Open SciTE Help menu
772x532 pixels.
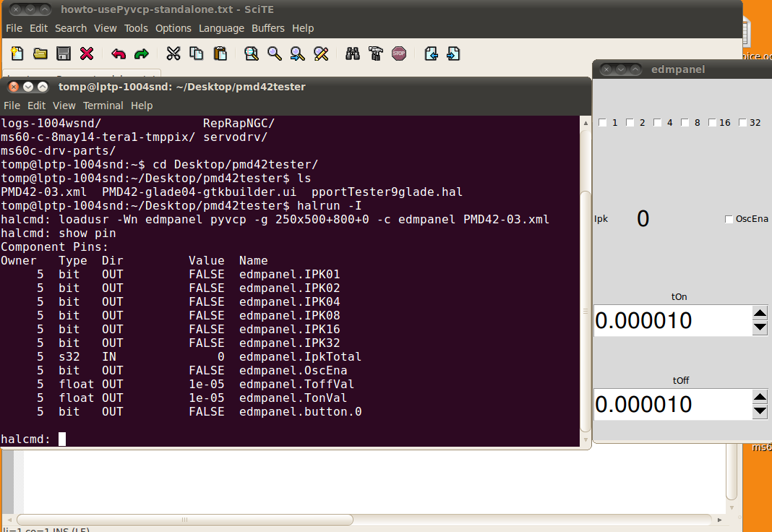click(303, 28)
